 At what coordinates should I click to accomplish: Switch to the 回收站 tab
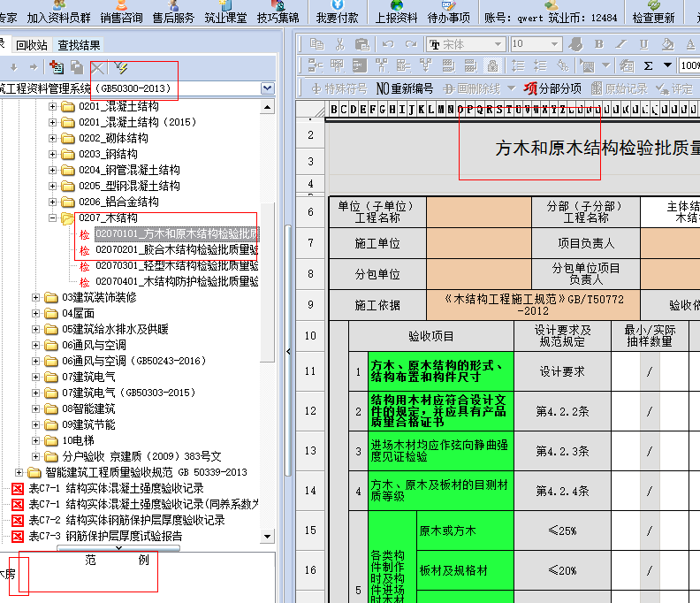tap(32, 45)
